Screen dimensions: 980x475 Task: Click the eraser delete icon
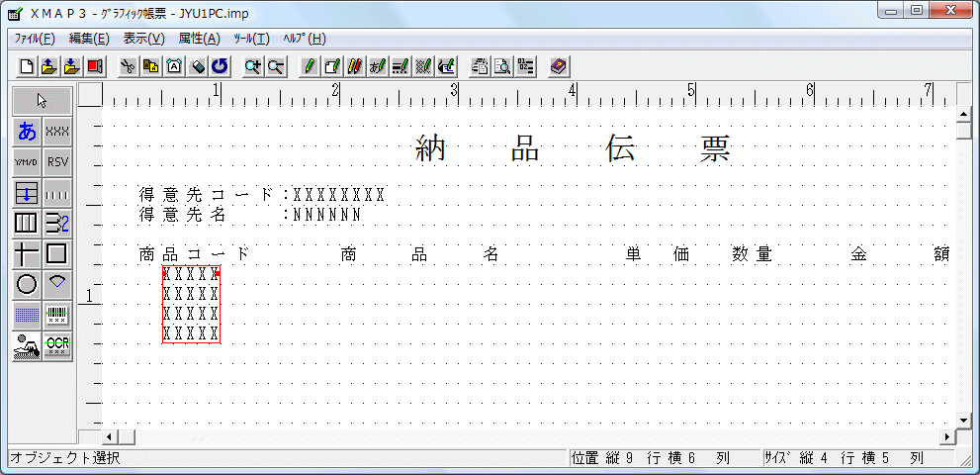click(x=196, y=65)
